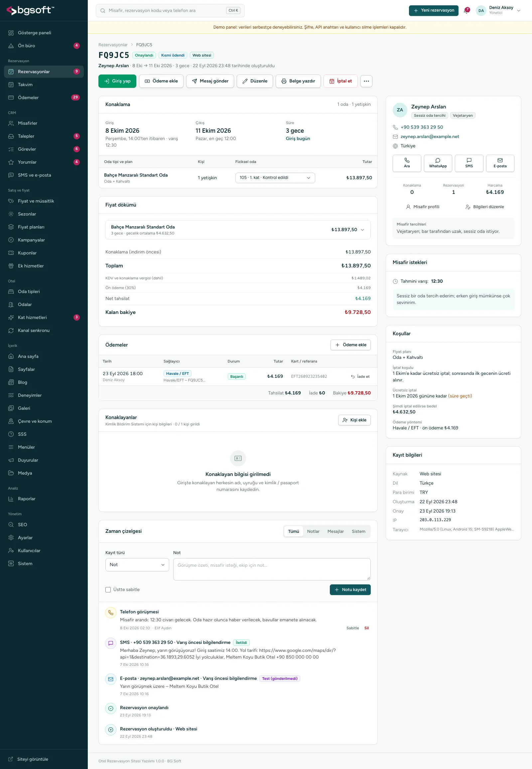Screen dimensions: 532x769
Task: Click the Rezervasyonlar breadcrumb link
Action: tap(113, 45)
